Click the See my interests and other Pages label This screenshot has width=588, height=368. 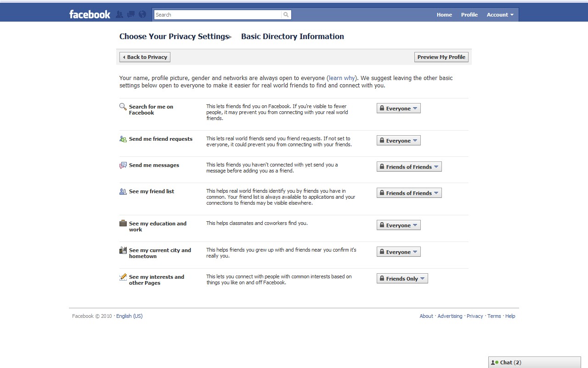pyautogui.click(x=156, y=280)
